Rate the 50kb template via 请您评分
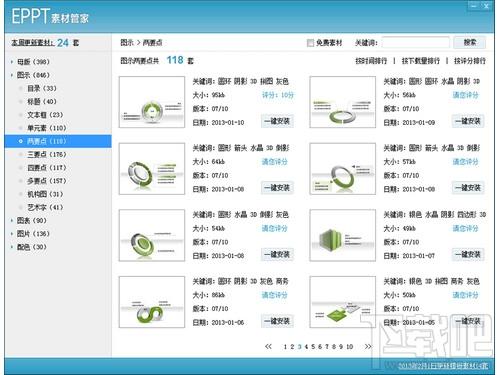Viewport: 500px width, 375px height. 465,295
